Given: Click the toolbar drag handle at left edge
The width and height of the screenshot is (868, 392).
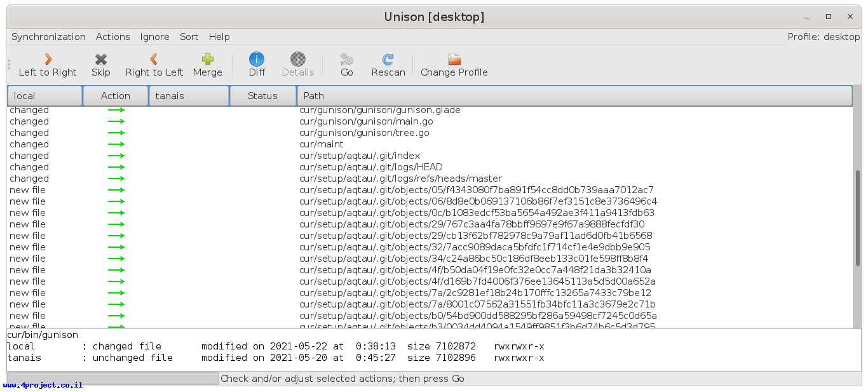Looking at the screenshot, I should tap(9, 64).
